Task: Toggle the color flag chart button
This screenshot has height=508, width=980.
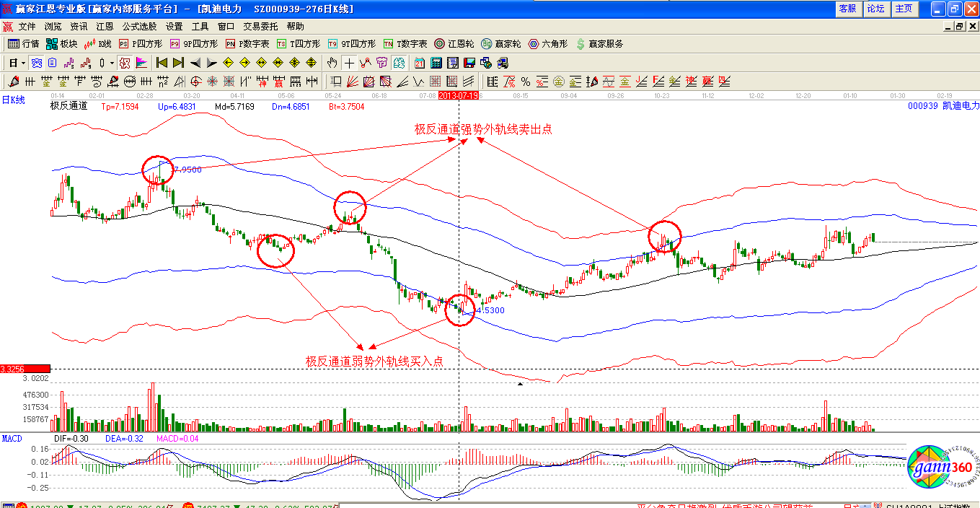Action: [x=141, y=63]
